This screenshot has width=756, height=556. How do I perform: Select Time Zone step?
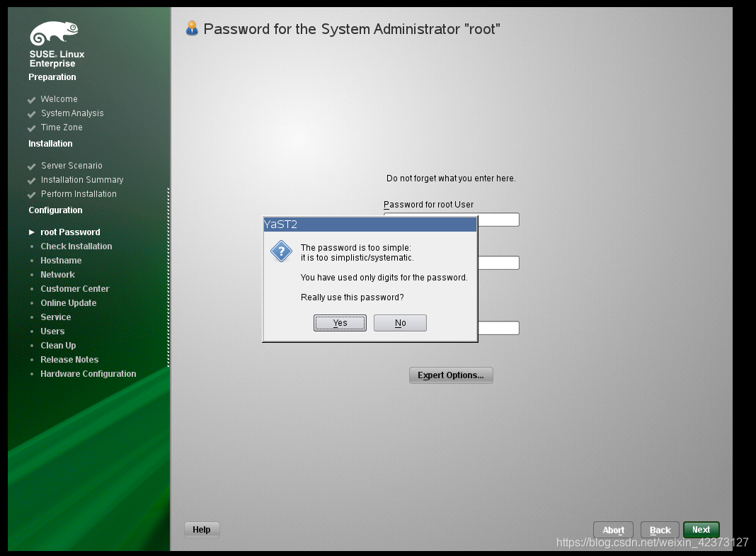coord(62,127)
